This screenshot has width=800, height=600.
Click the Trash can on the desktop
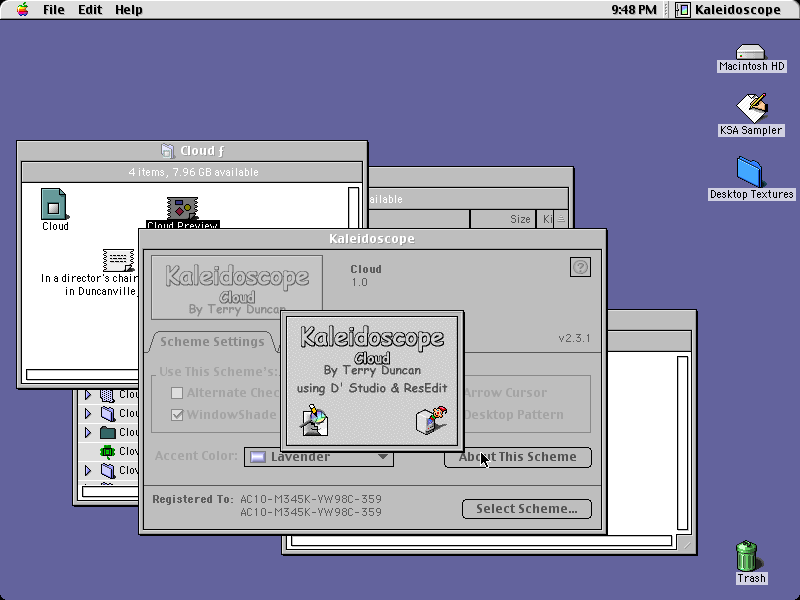click(x=747, y=556)
